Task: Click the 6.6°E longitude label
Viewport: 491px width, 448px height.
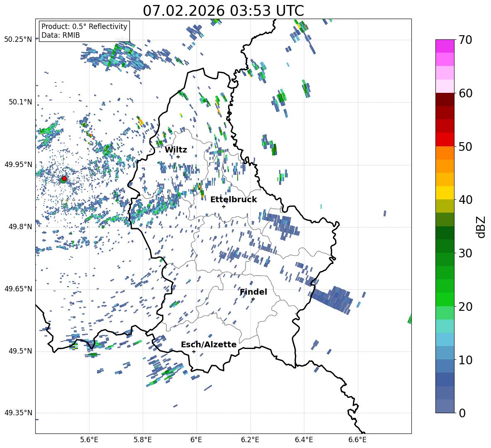Action: [x=357, y=440]
